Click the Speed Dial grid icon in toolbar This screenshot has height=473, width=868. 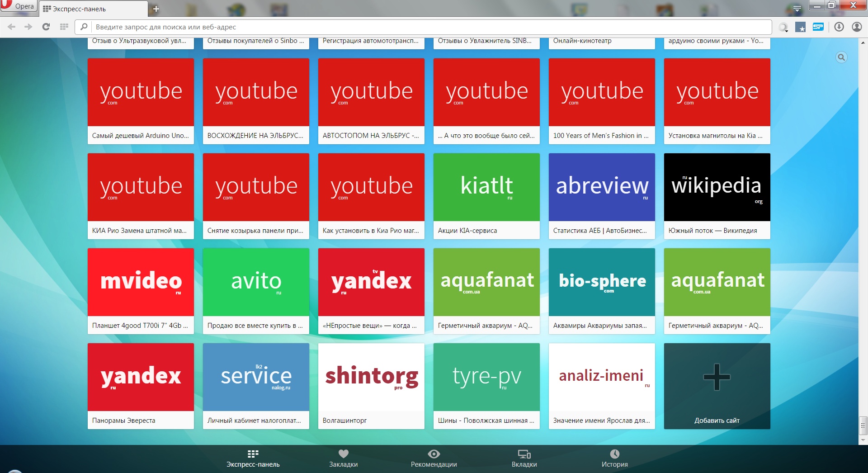[x=64, y=27]
